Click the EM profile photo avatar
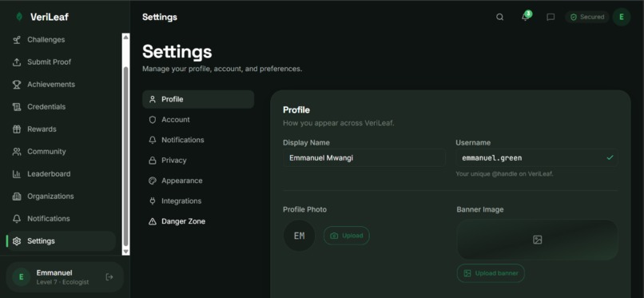The width and height of the screenshot is (644, 298). point(300,236)
